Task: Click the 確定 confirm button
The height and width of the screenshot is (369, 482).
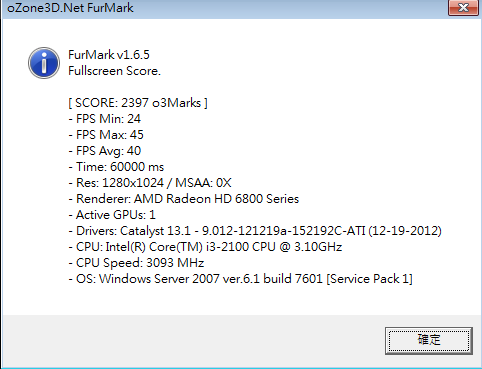Action: pyautogui.click(x=429, y=340)
